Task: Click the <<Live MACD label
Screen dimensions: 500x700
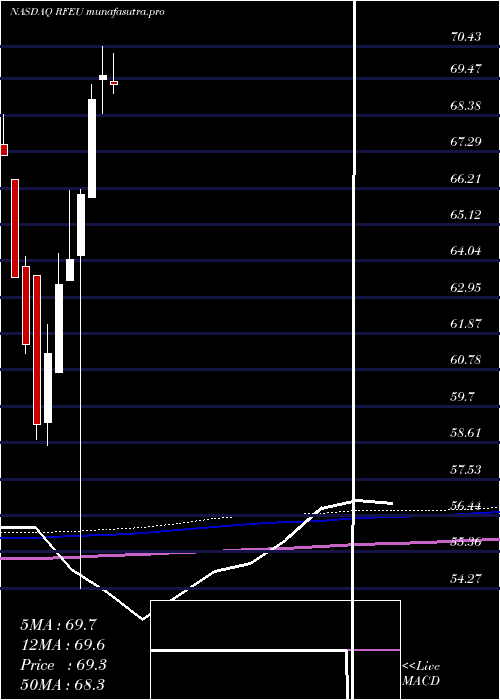Action: tap(421, 674)
